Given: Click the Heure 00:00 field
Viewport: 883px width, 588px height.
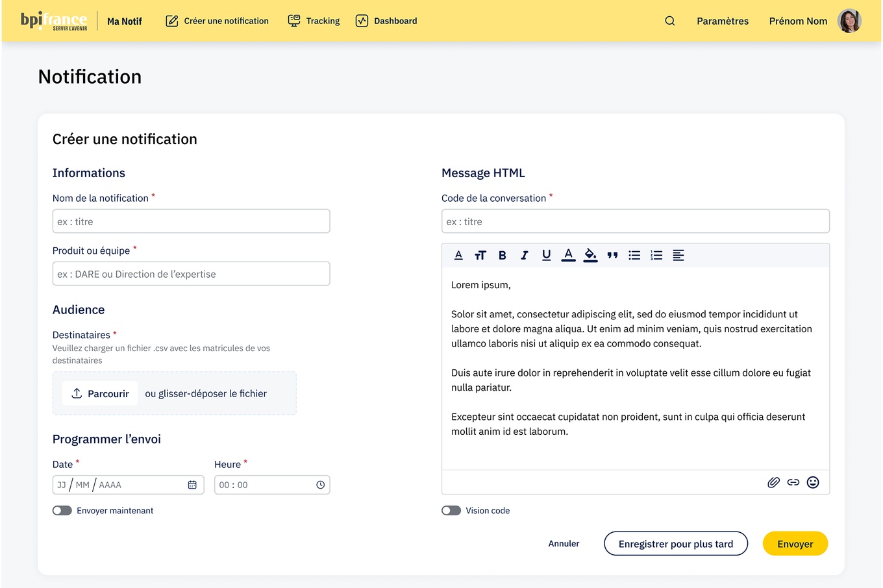Looking at the screenshot, I should [x=272, y=485].
